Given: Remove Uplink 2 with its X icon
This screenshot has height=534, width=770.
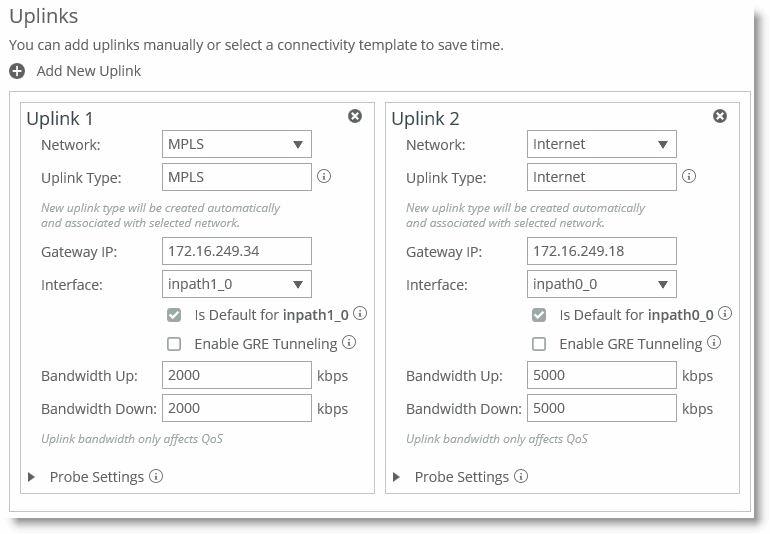Looking at the screenshot, I should (x=720, y=116).
